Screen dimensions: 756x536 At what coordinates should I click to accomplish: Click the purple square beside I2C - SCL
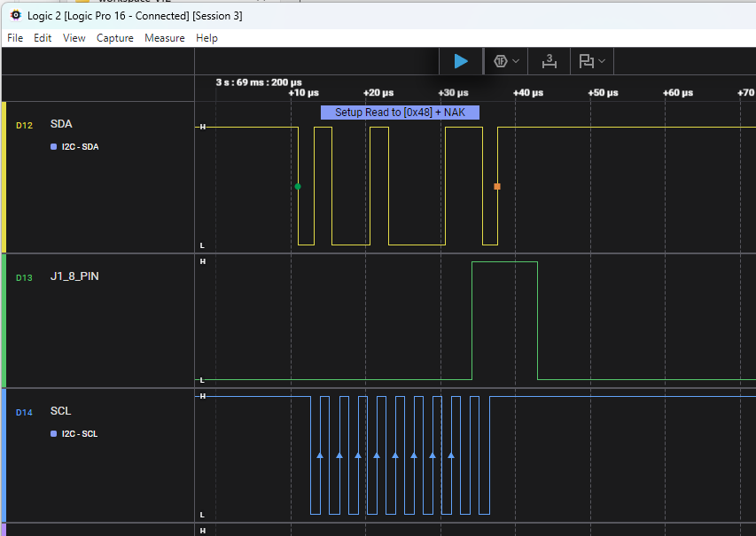click(x=53, y=434)
